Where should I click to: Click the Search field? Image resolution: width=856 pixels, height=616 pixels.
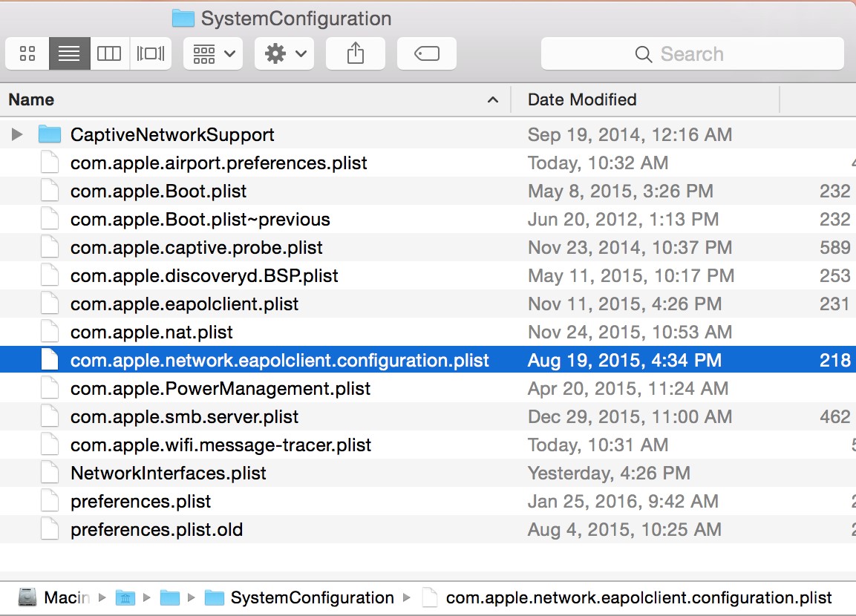(692, 53)
